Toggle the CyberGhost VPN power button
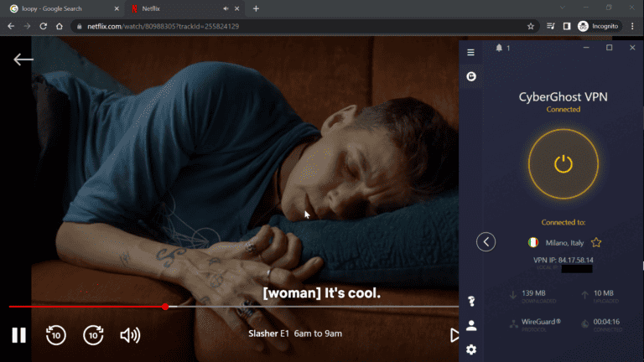Image resolution: width=644 pixels, height=362 pixels. click(x=563, y=163)
